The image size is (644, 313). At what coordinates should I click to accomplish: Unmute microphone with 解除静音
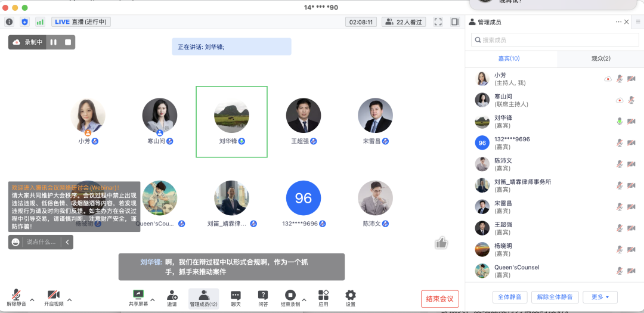click(x=17, y=297)
